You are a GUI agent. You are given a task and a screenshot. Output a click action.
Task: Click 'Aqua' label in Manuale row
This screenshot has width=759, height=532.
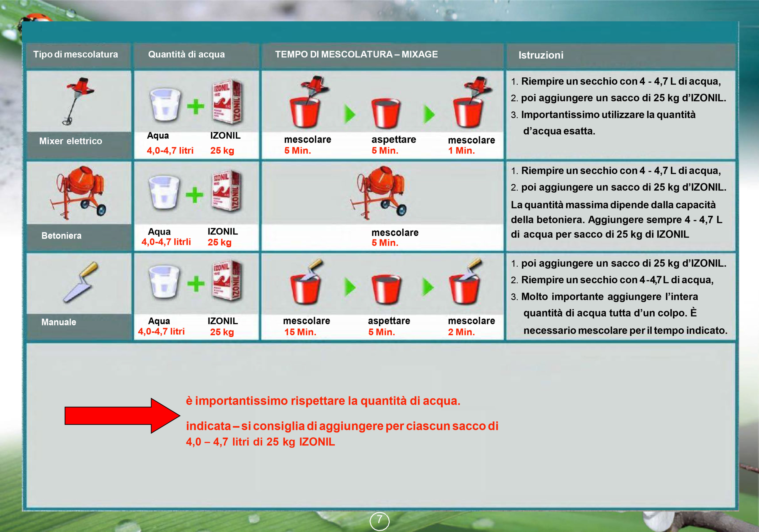[x=159, y=321]
